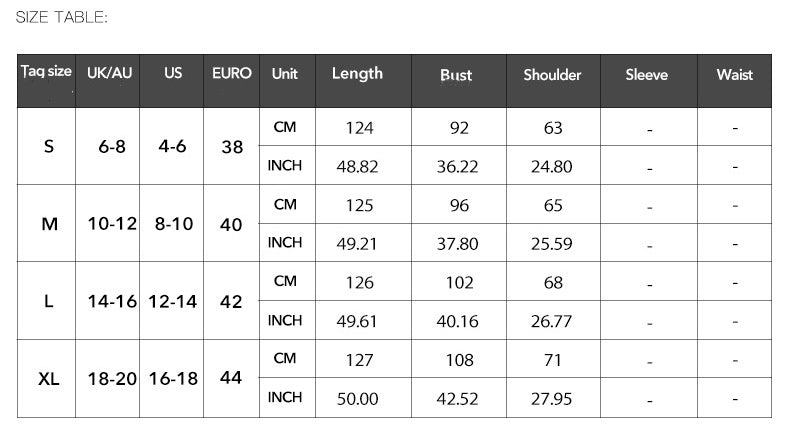Select the 50.00 length inch value

[357, 399]
